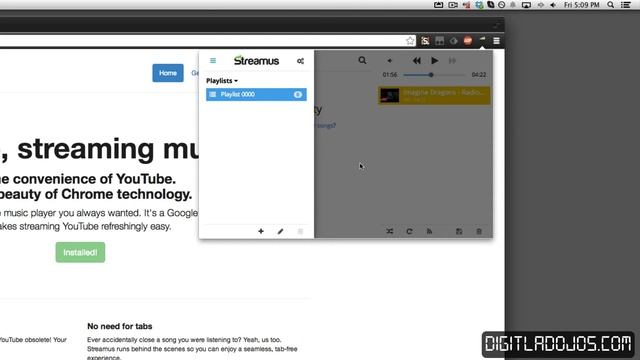The image size is (640, 360).
Task: Toggle radio mode in the stream footer
Action: point(429,231)
